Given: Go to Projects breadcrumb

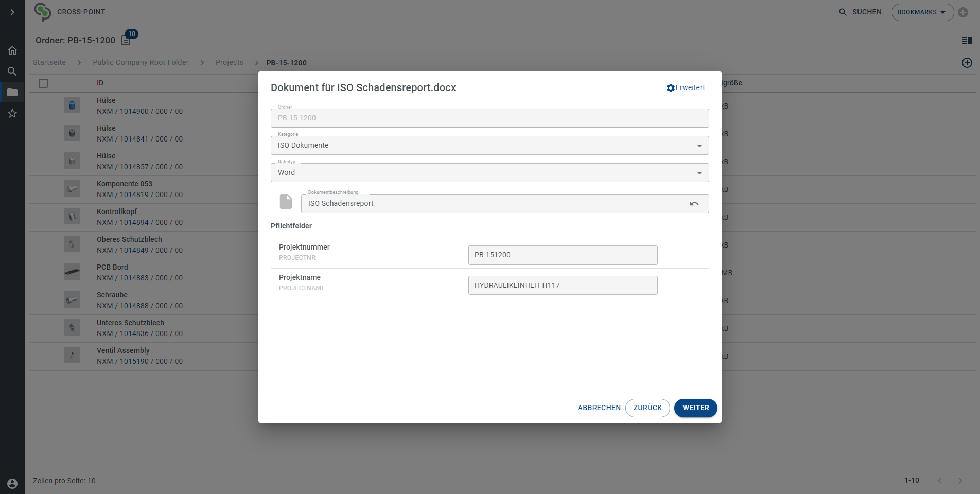Looking at the screenshot, I should click(230, 62).
